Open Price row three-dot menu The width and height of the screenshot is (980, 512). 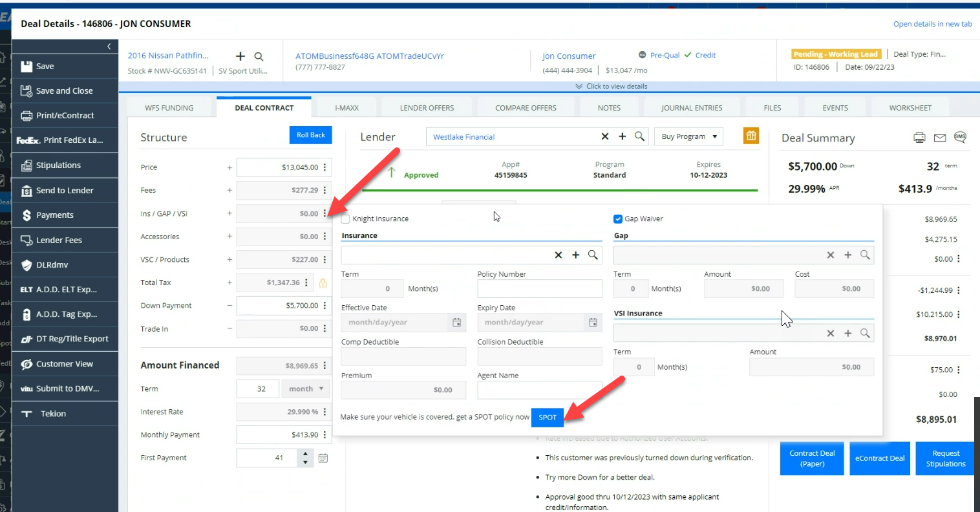point(325,167)
